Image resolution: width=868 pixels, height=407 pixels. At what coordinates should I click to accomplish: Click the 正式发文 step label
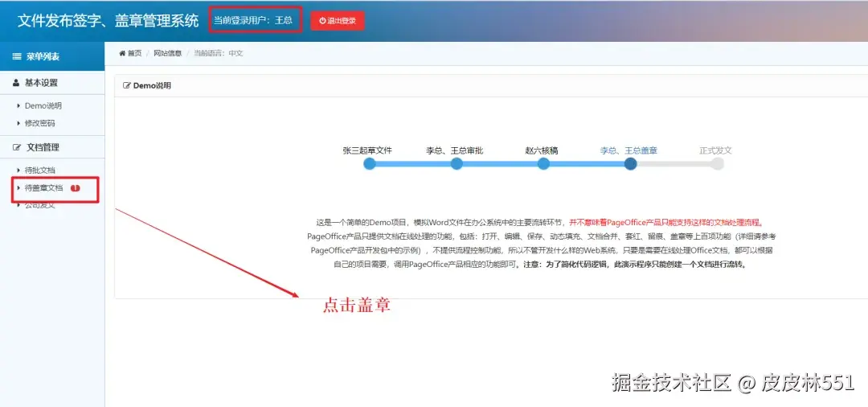(x=716, y=150)
